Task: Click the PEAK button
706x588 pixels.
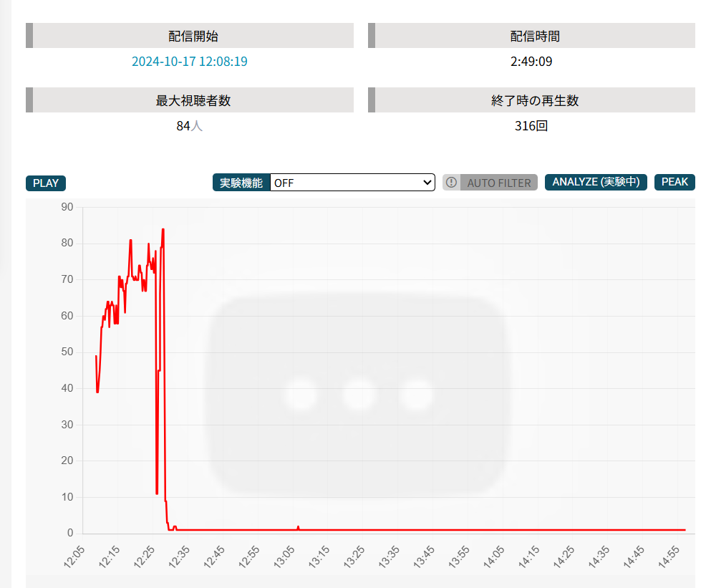Action: point(674,182)
